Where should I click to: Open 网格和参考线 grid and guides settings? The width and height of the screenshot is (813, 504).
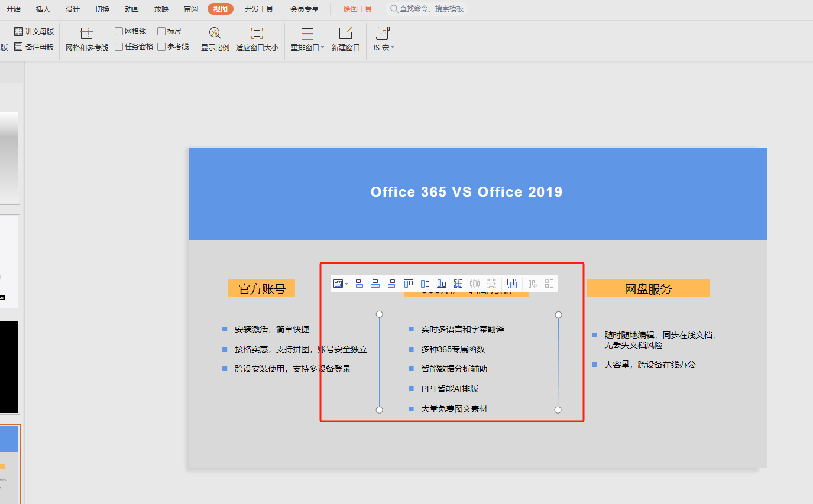(87, 40)
